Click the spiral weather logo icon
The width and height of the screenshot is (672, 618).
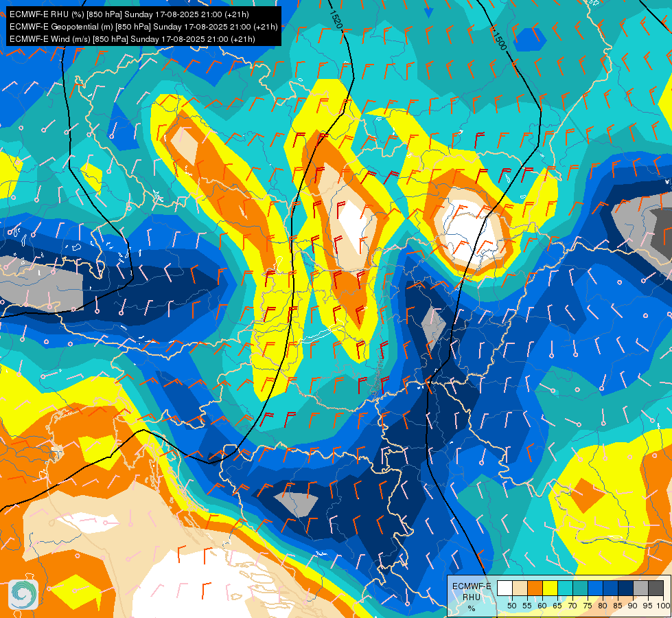(23, 595)
